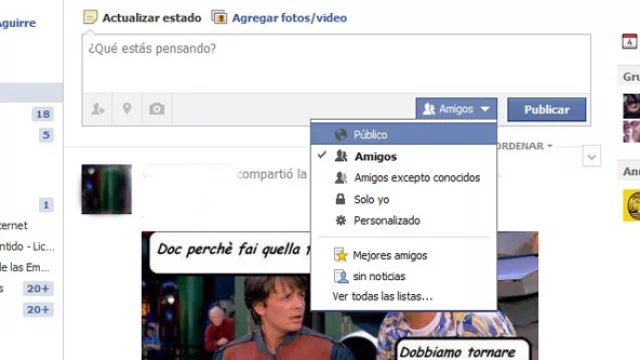The width and height of the screenshot is (640, 360).
Task: Select Mejores amigos list
Action: [404, 255]
